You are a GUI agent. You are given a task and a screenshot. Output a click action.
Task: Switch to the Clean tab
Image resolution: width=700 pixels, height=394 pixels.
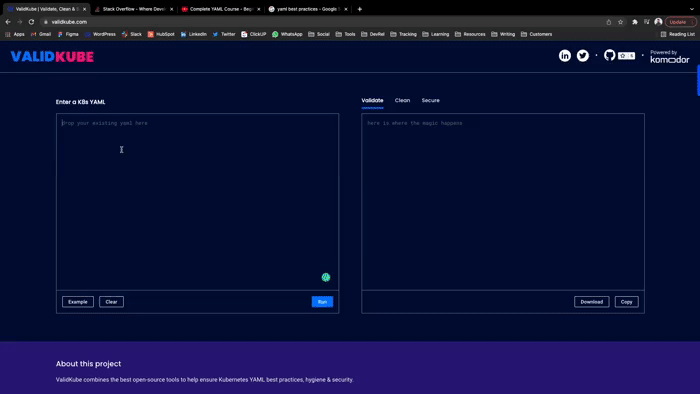point(402,100)
